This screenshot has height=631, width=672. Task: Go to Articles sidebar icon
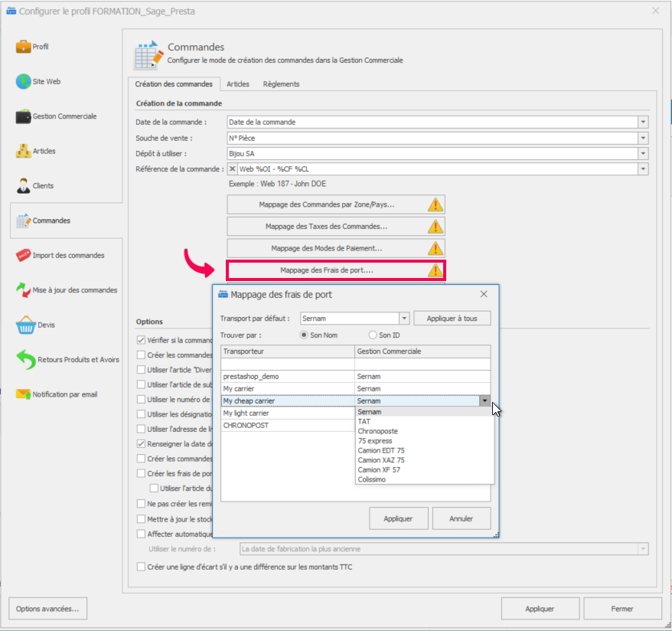(23, 151)
